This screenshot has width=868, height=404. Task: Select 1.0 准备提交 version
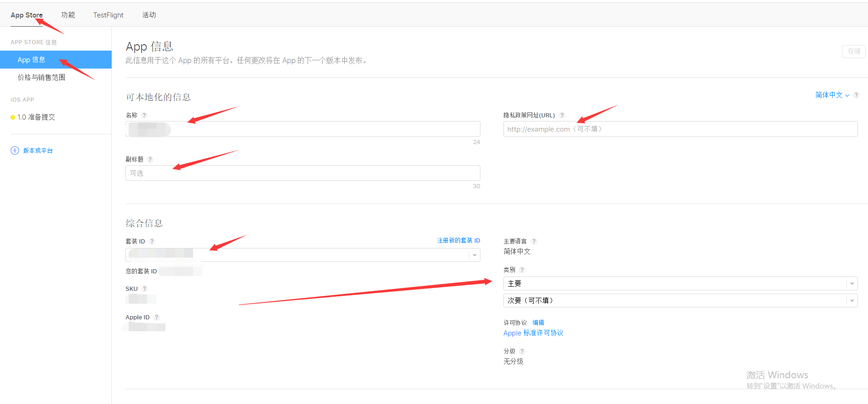tap(36, 117)
